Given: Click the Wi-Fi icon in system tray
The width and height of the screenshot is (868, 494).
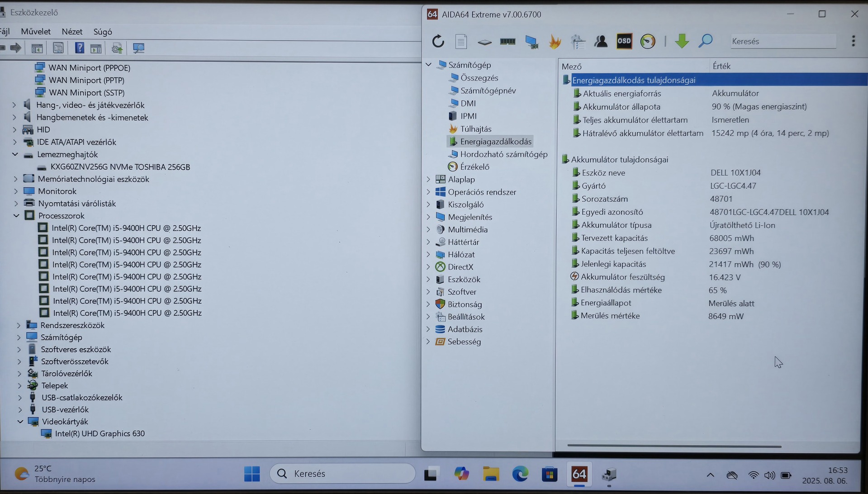Looking at the screenshot, I should click(753, 475).
